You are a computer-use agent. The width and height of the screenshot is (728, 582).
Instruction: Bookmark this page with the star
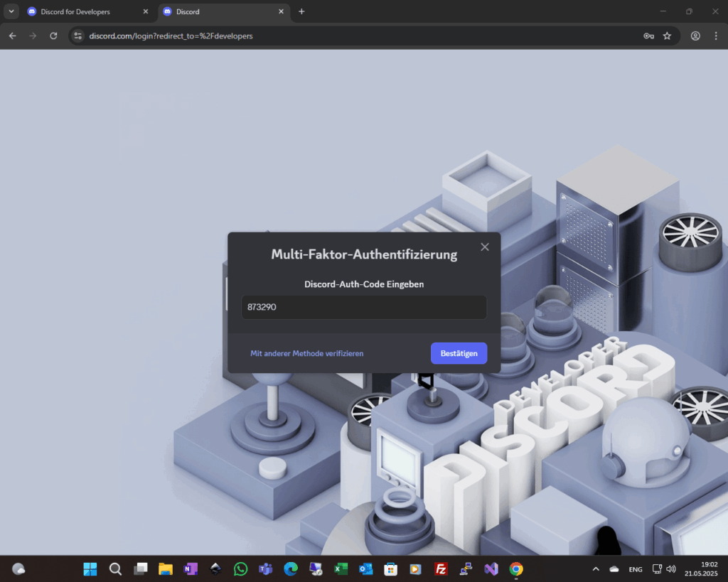tap(667, 36)
